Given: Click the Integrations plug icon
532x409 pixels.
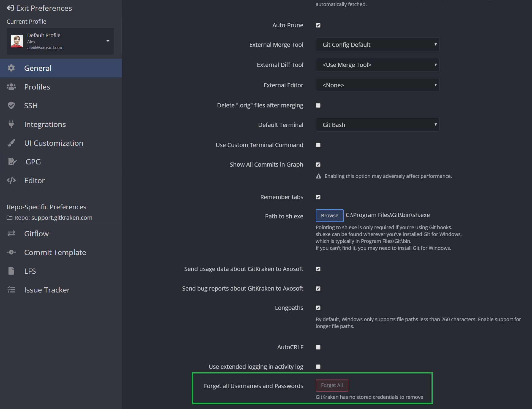Looking at the screenshot, I should pos(11,124).
